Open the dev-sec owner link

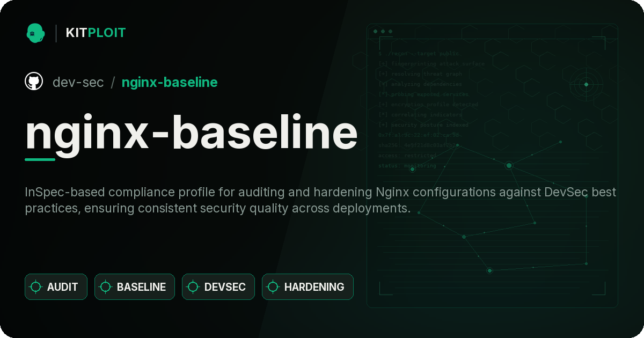[78, 82]
